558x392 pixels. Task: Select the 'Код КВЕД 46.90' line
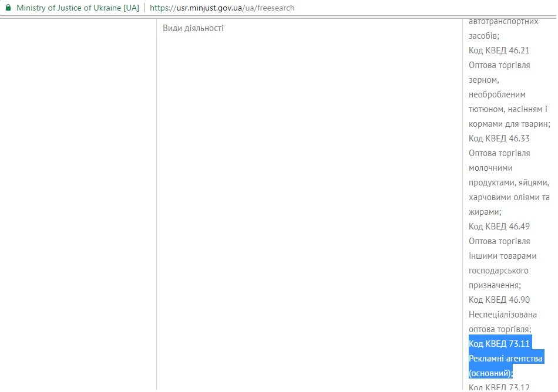click(x=499, y=300)
